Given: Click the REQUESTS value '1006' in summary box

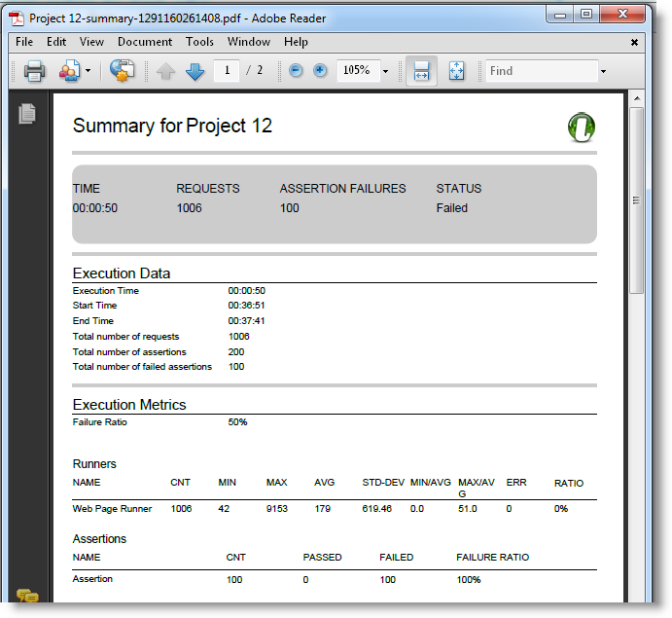Looking at the screenshot, I should tap(189, 208).
